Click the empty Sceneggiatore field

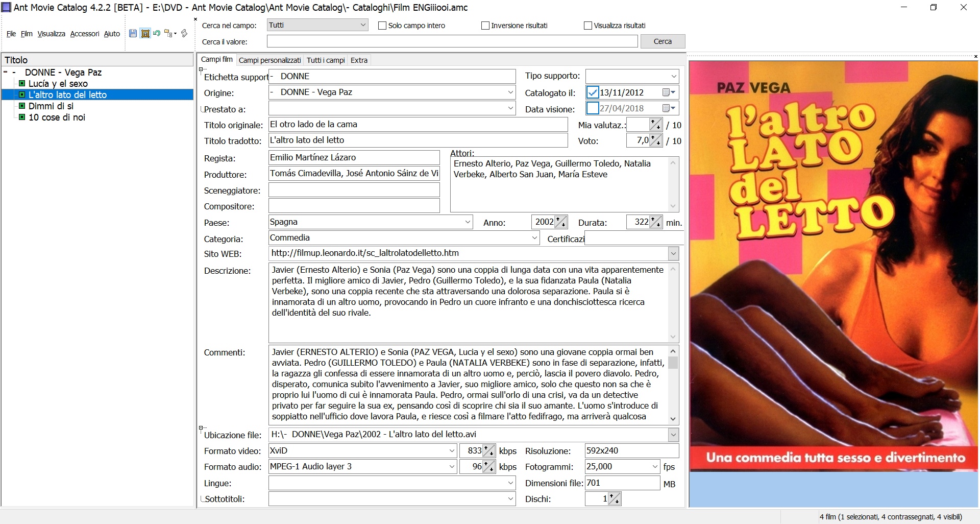tap(354, 190)
